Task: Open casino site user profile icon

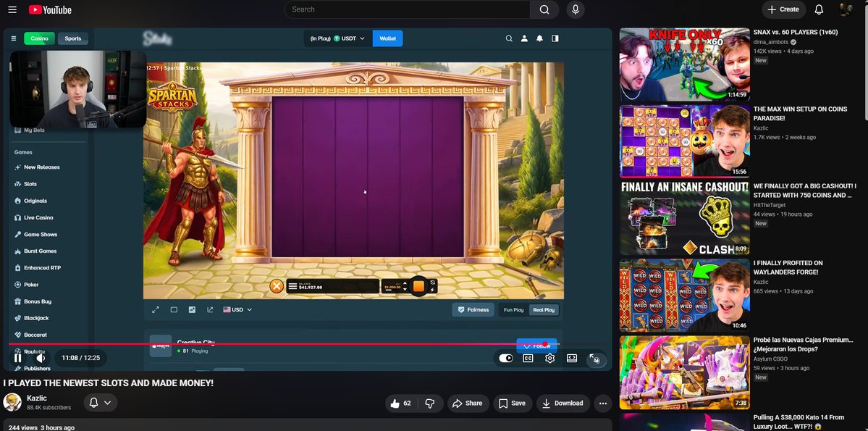Action: click(524, 38)
